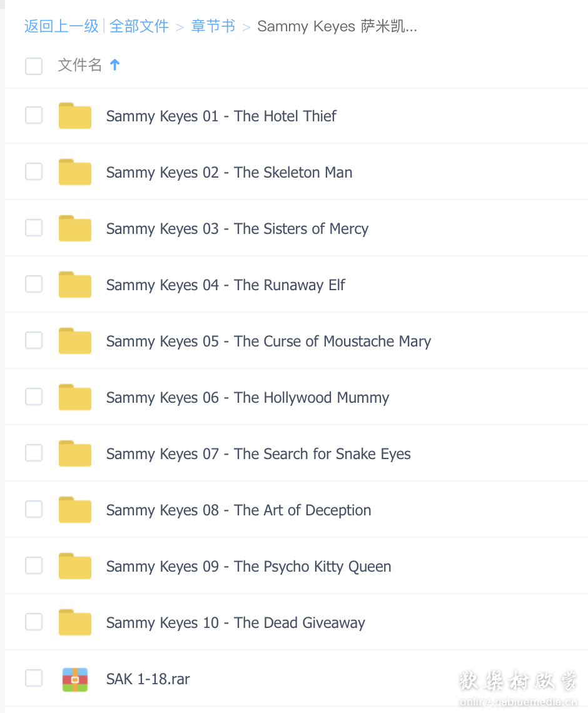Toggle the checkbox for The Search for Snake Eyes
This screenshot has height=713, width=588.
point(34,453)
